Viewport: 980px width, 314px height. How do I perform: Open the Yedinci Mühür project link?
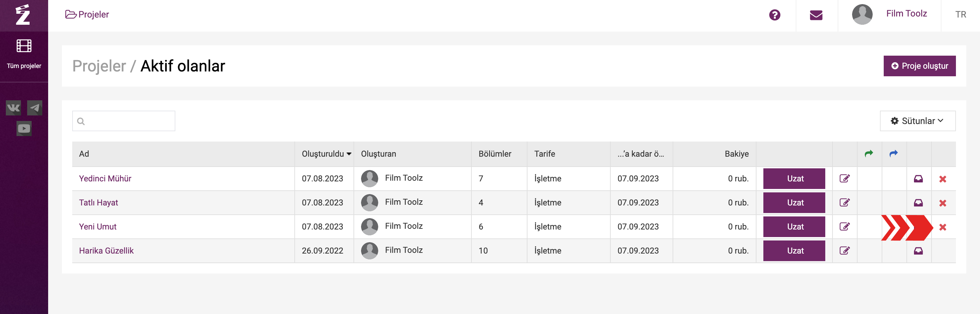tap(105, 179)
